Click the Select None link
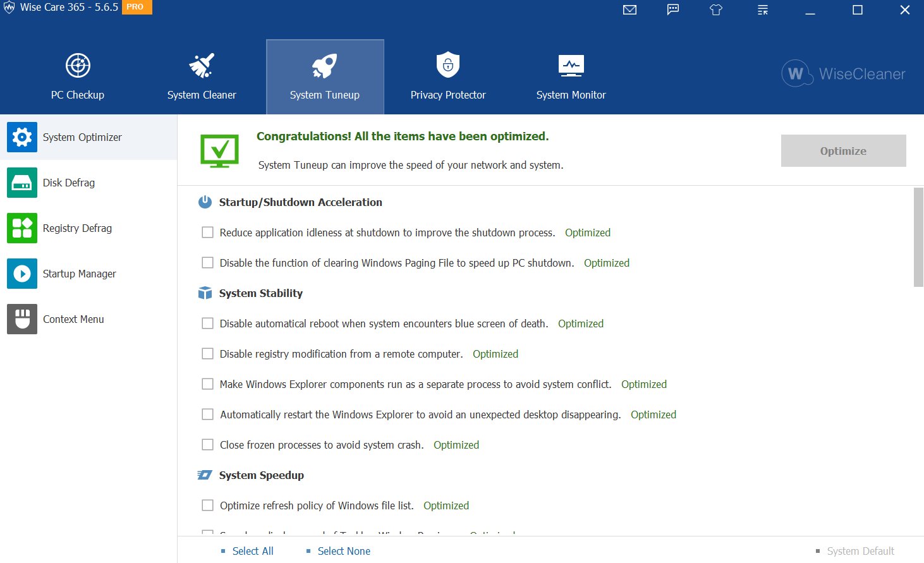Image resolution: width=924 pixels, height=563 pixels. (x=344, y=551)
